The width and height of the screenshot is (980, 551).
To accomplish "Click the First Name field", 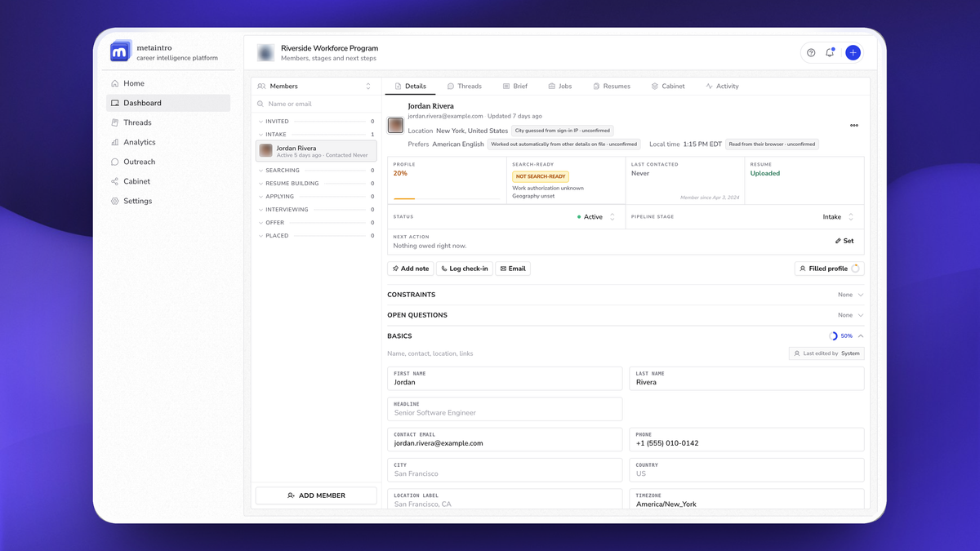I will pos(505,378).
